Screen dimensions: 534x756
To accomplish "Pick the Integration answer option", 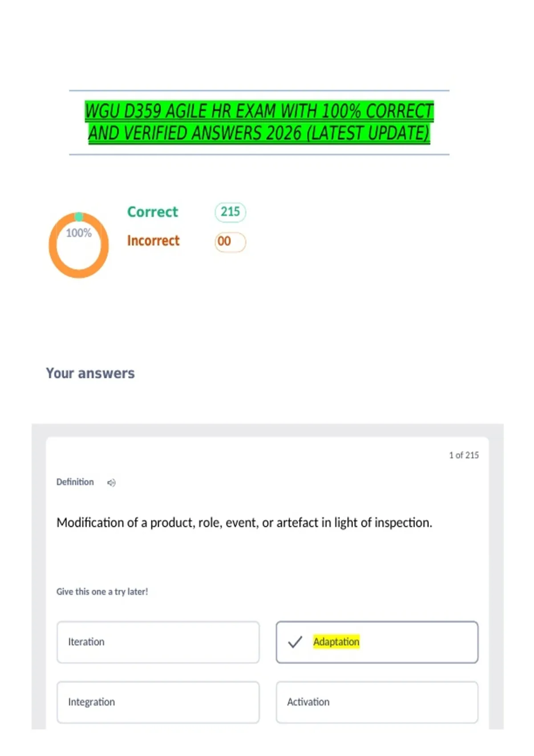I will click(158, 702).
